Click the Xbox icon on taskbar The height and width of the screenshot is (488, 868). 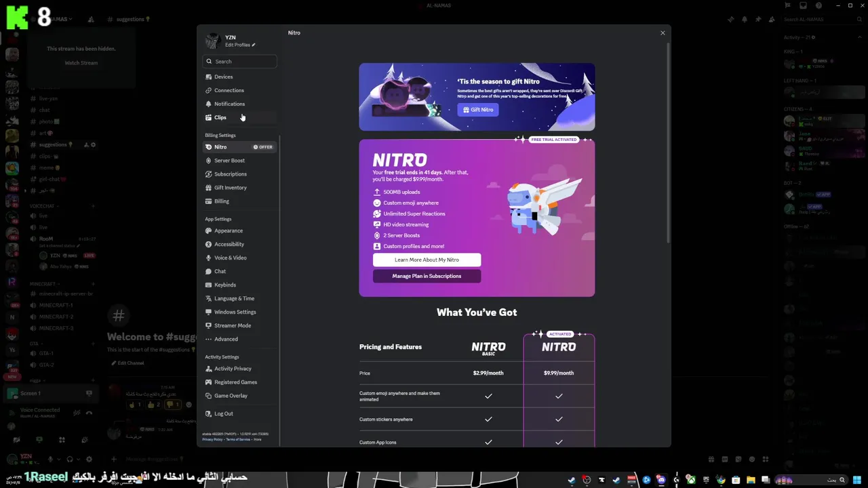click(691, 480)
